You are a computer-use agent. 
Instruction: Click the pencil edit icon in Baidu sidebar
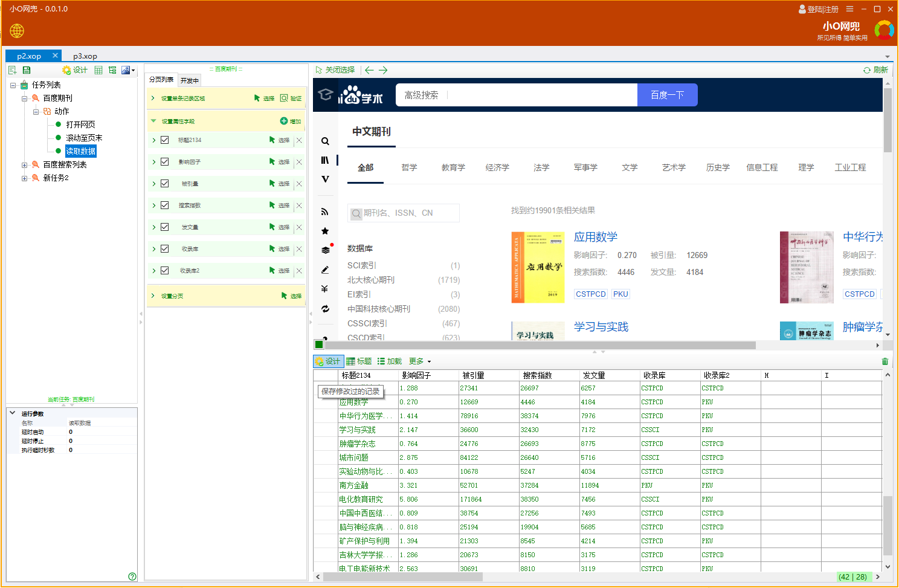[x=325, y=270]
